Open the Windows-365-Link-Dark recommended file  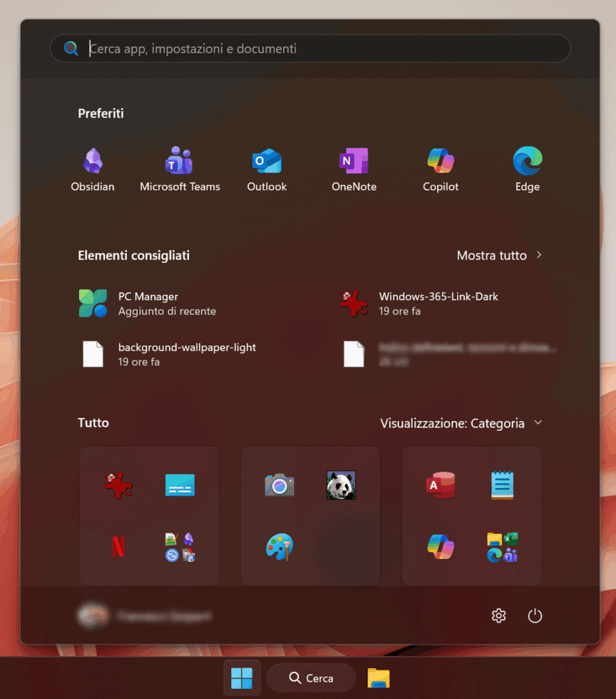(x=437, y=304)
